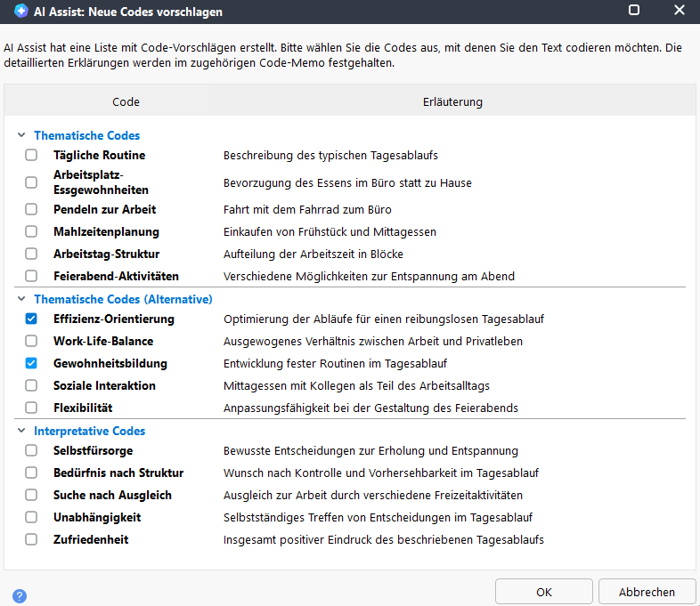Viewport: 700px width, 606px height.
Task: Select the Suche nach Ausgleich checkbox
Action: coord(31,495)
